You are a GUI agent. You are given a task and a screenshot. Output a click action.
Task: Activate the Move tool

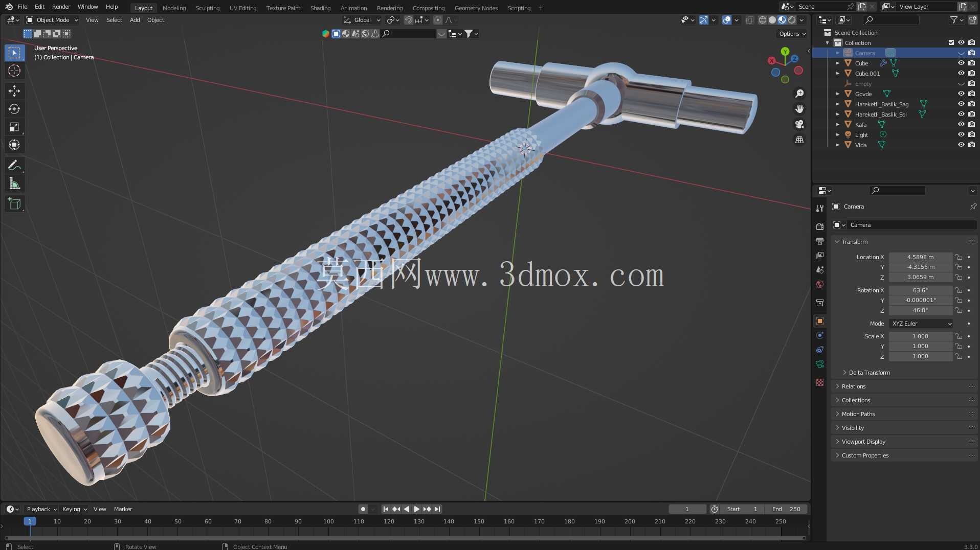[14, 91]
